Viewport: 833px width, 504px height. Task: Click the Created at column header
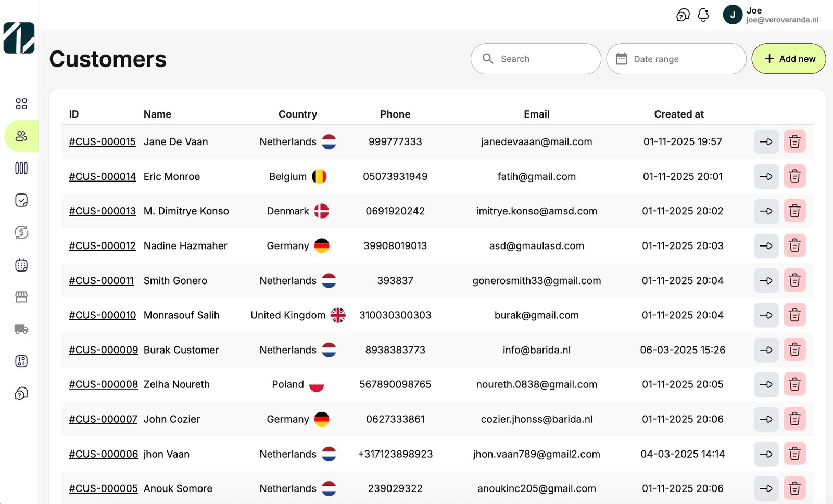(678, 114)
